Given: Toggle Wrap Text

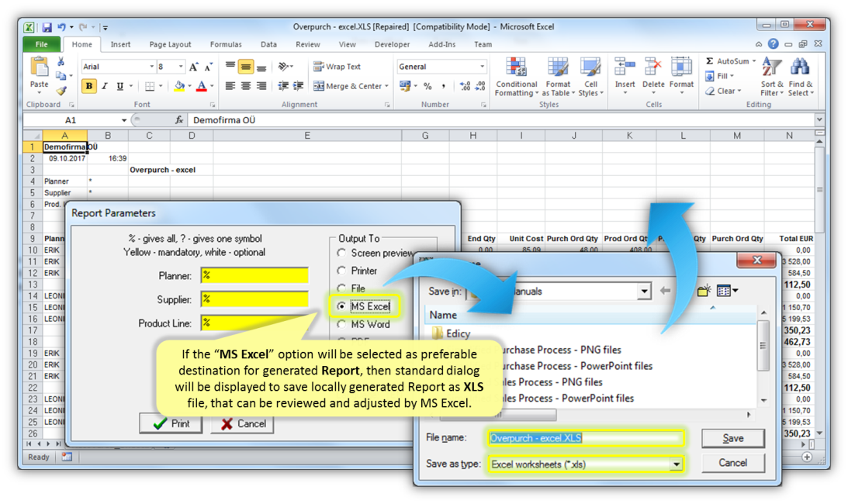Looking at the screenshot, I should (x=337, y=67).
